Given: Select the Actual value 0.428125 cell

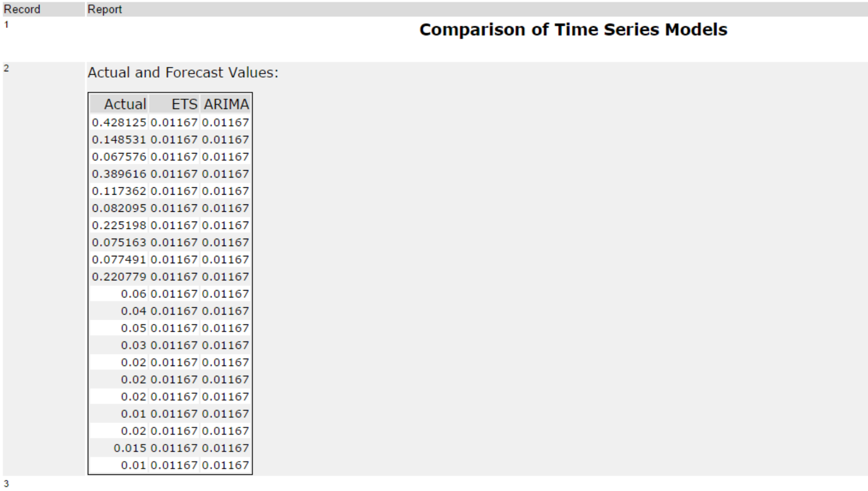Looking at the screenshot, I should pyautogui.click(x=119, y=122).
